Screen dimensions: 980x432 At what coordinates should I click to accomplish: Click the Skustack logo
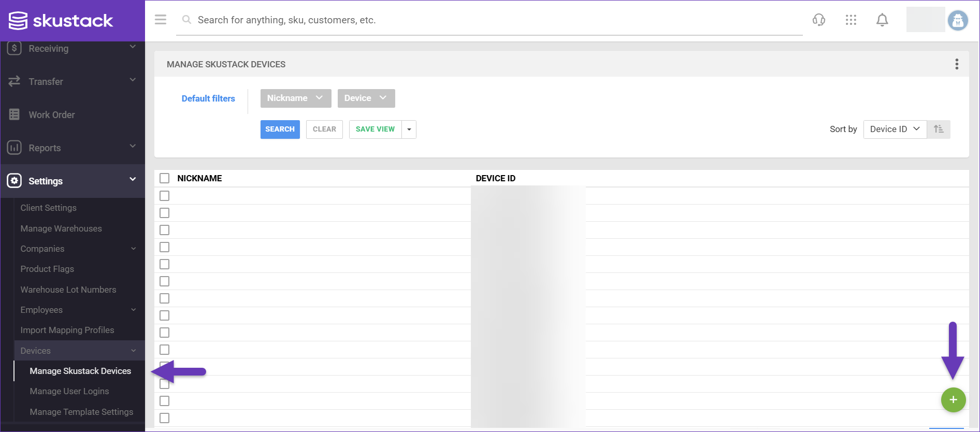(x=61, y=21)
